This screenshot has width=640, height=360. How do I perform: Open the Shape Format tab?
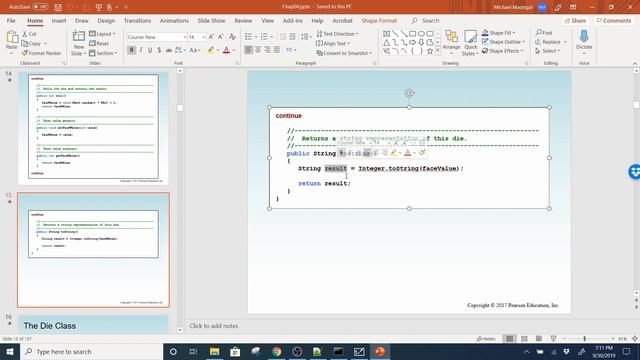point(379,21)
